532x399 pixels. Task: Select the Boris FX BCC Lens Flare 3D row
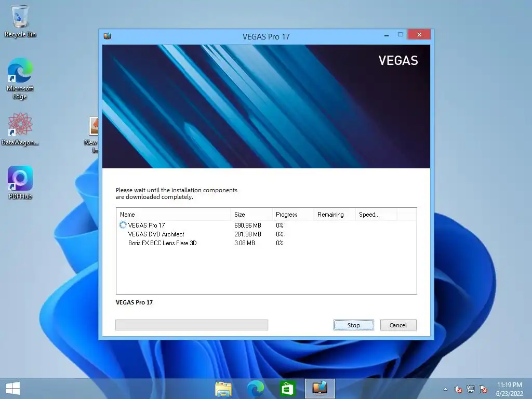(x=267, y=243)
